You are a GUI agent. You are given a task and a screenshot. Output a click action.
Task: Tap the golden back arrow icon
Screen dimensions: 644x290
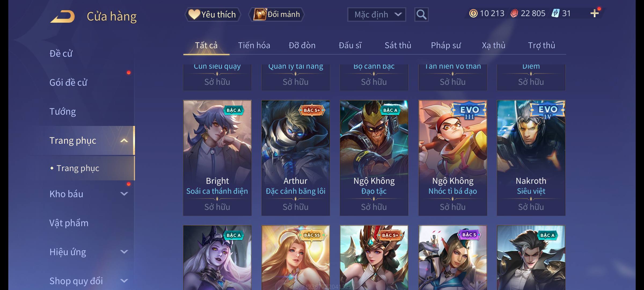(62, 17)
